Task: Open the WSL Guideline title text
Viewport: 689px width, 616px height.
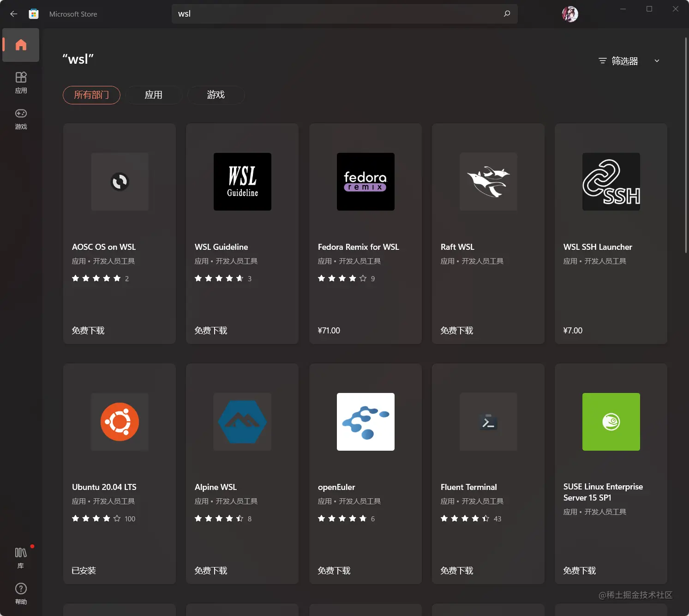Action: coord(221,247)
